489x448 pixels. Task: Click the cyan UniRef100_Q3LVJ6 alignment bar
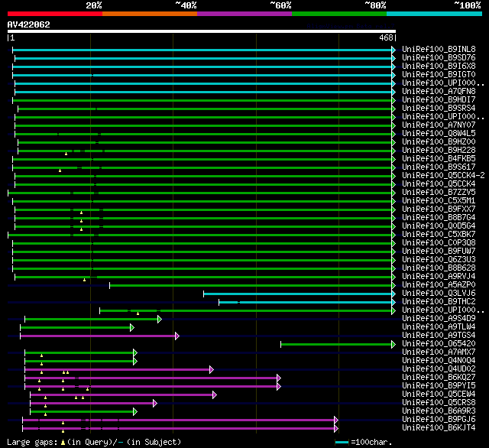[x=298, y=294]
